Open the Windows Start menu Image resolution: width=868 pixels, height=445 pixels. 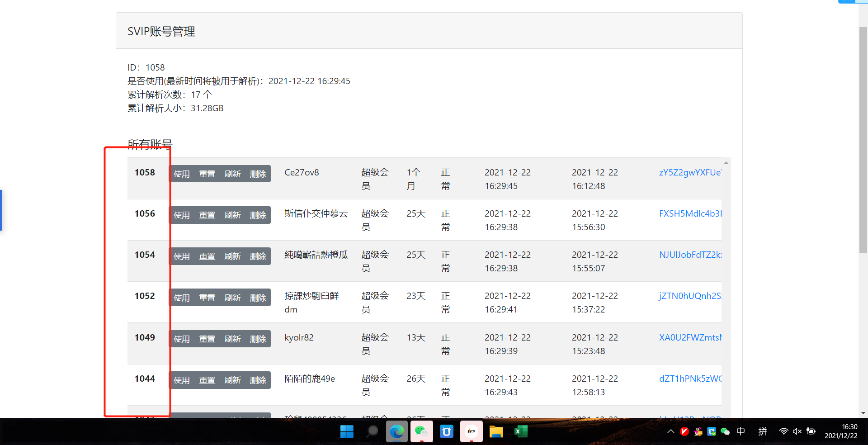(347, 432)
